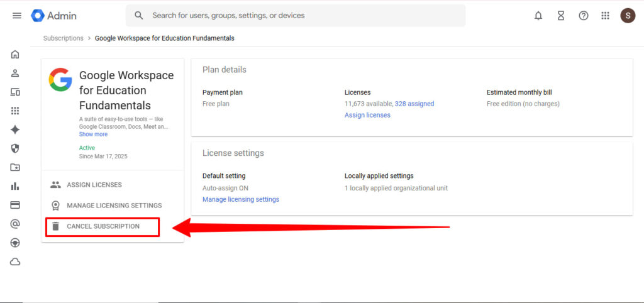
Task: Open the Apps grid sidebar icon
Action: [x=15, y=111]
